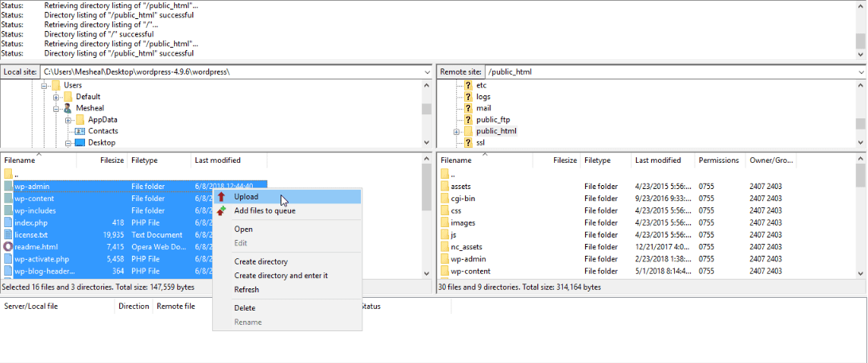The image size is (868, 363).
Task: Open the Remote site path dropdown
Action: [x=862, y=72]
